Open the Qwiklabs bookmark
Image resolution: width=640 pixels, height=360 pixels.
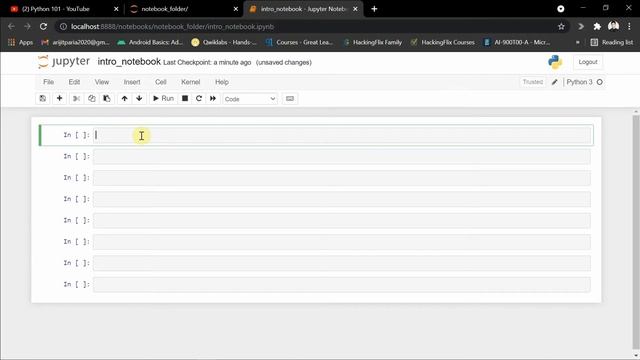point(224,42)
